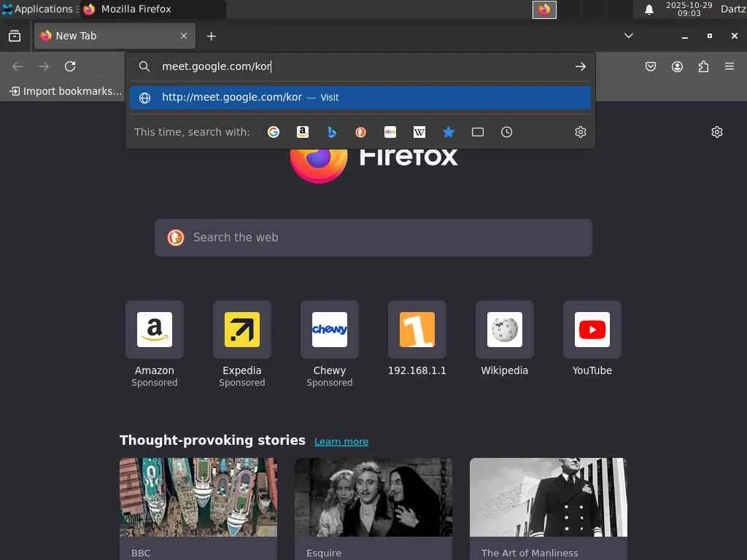The width and height of the screenshot is (747, 560).
Task: Select the New Tab tab
Action: point(115,36)
